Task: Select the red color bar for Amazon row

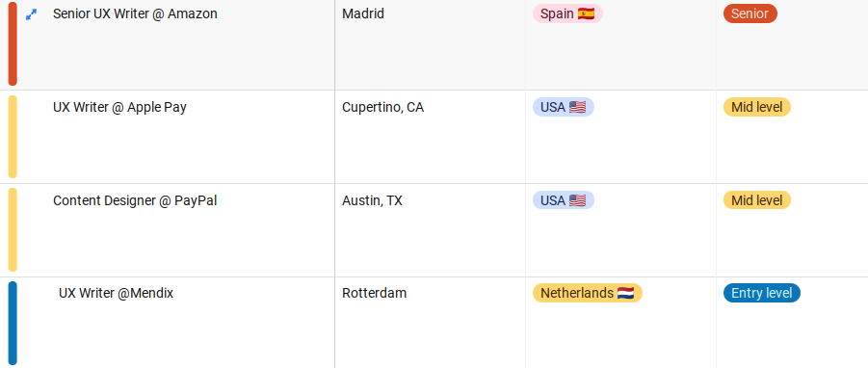Action: coord(13,43)
